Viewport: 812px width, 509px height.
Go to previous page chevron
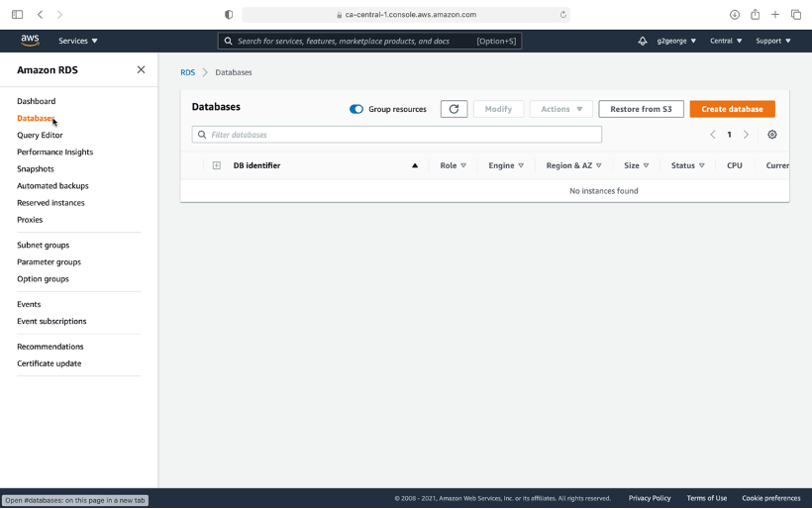(x=713, y=135)
